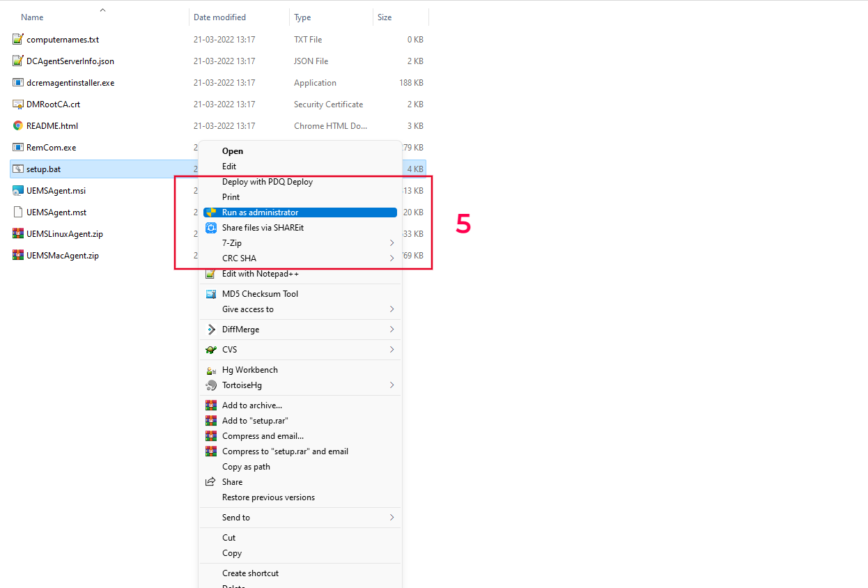This screenshot has width=868, height=588.
Task: Click the CVS tortoise icon
Action: [211, 350]
